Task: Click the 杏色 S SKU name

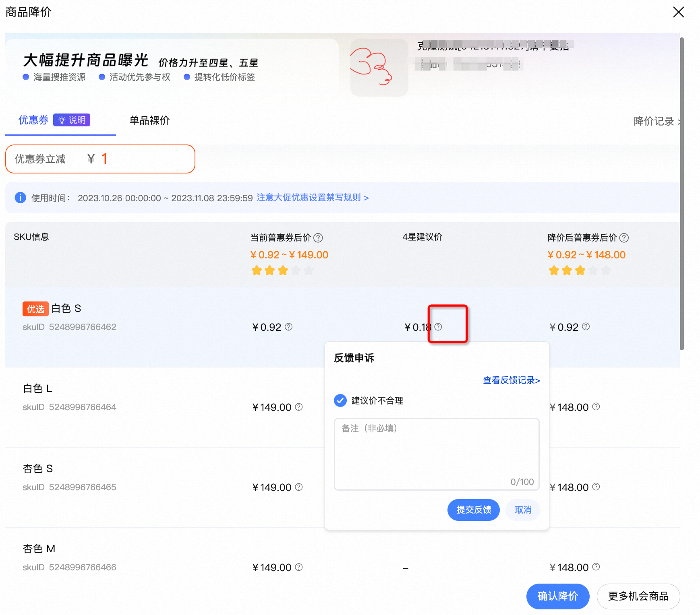Action: pyautogui.click(x=37, y=468)
